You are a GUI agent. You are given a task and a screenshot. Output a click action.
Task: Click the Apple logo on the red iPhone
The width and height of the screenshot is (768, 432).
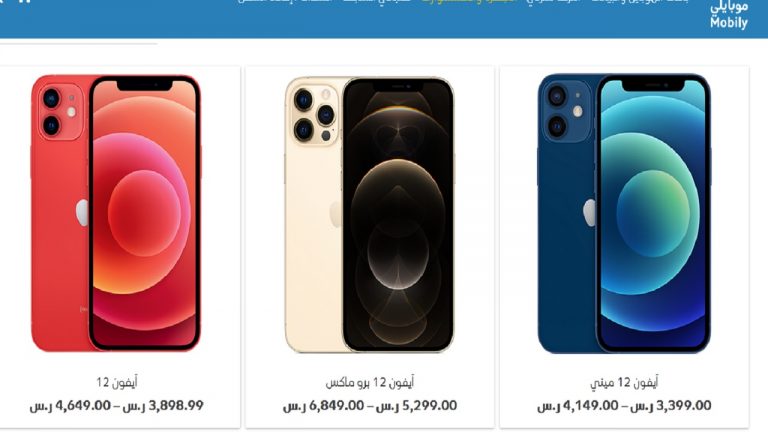coord(82,213)
